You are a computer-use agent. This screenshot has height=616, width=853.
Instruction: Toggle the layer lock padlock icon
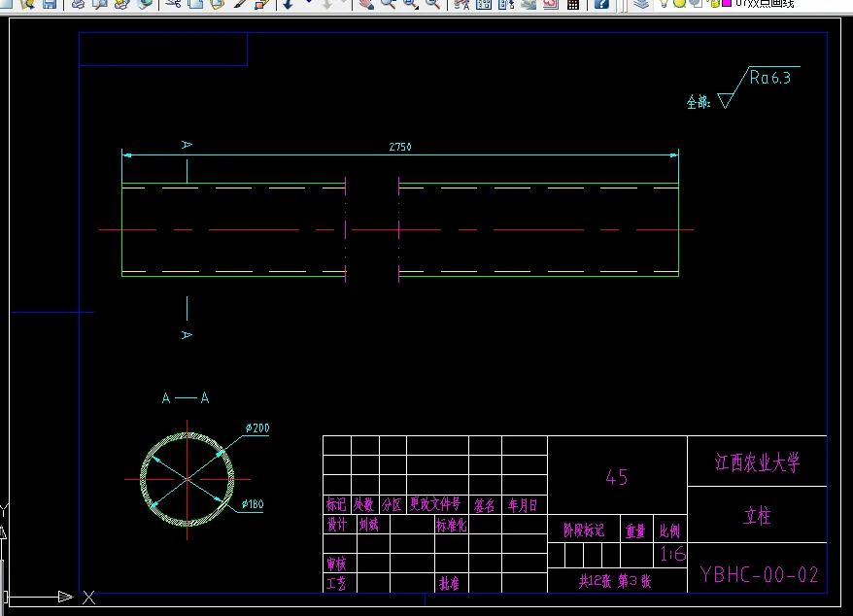click(x=714, y=3)
